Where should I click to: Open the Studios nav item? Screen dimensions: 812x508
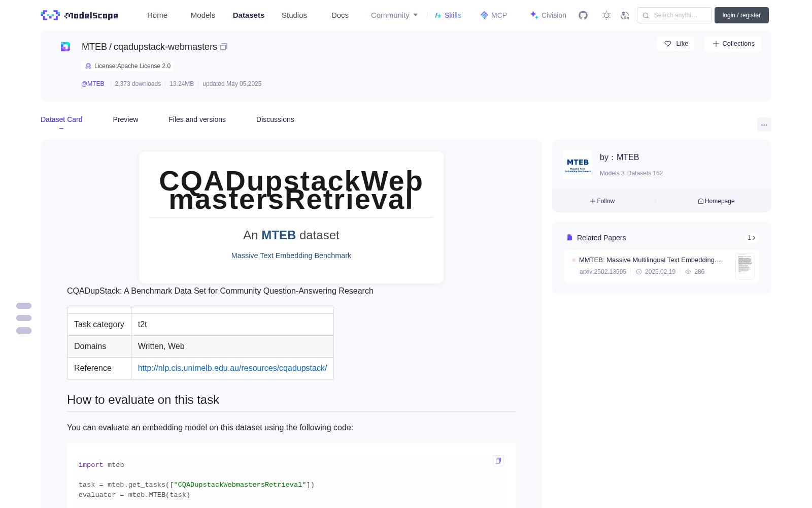(x=294, y=15)
